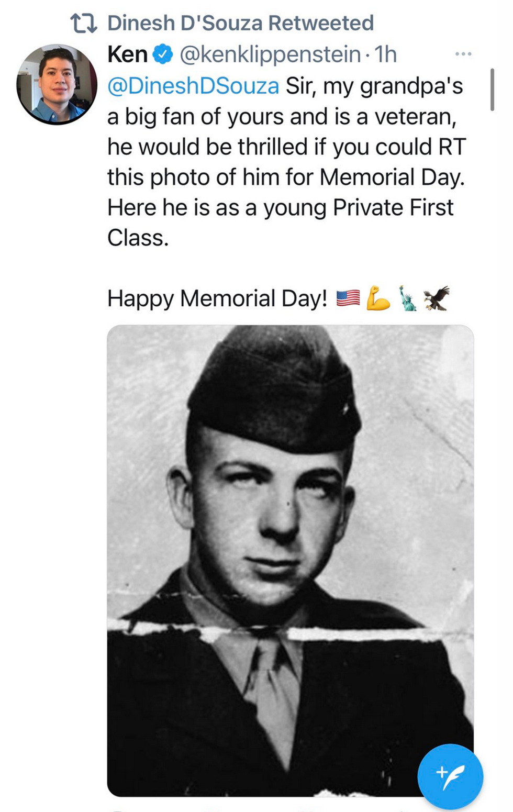
Task: Click the eagle emoji
Action: [437, 298]
